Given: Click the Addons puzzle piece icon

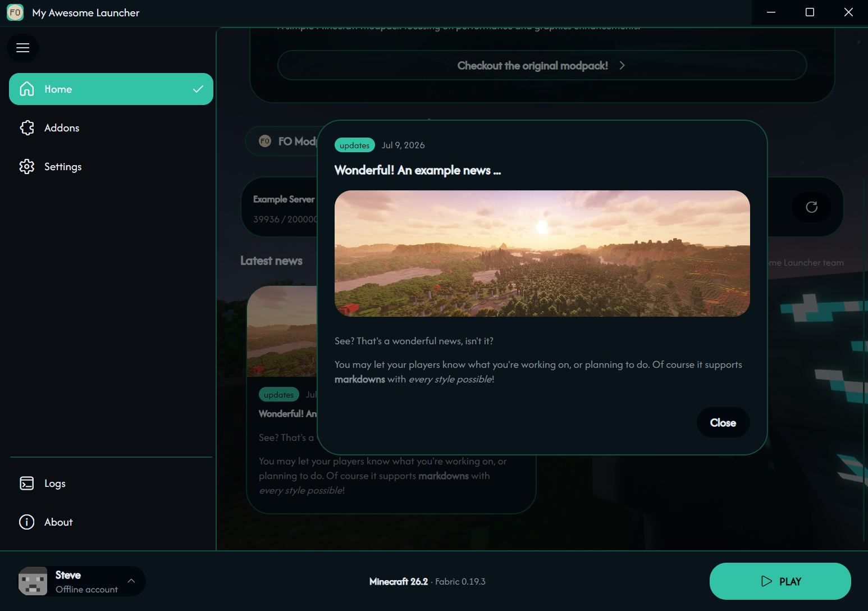Looking at the screenshot, I should click(x=27, y=128).
